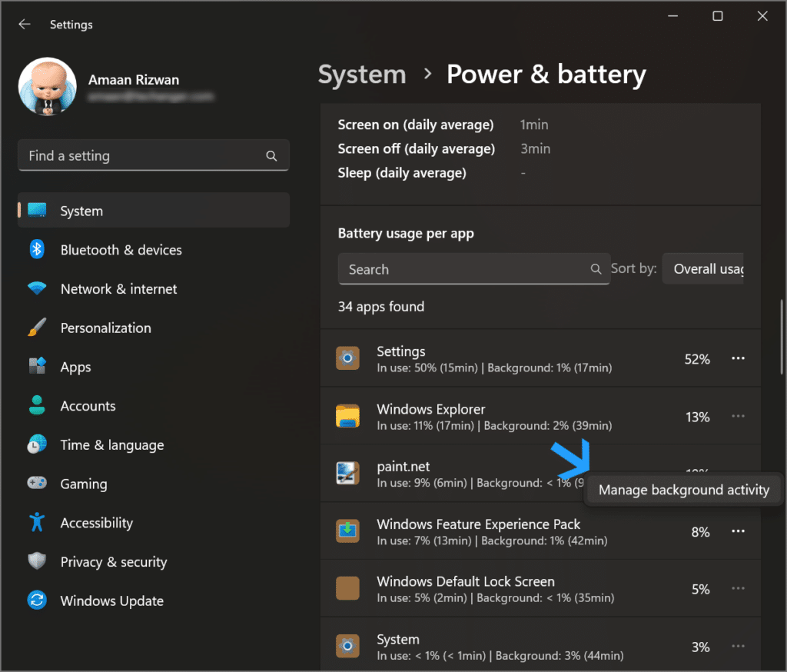Select the Amaan Rizwan account name
This screenshot has height=672, width=787.
(x=134, y=80)
